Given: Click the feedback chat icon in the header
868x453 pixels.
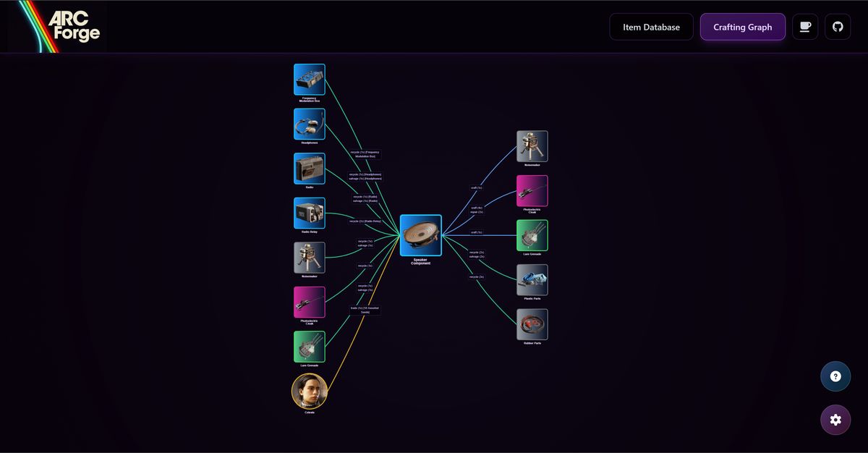Looking at the screenshot, I should tap(804, 26).
